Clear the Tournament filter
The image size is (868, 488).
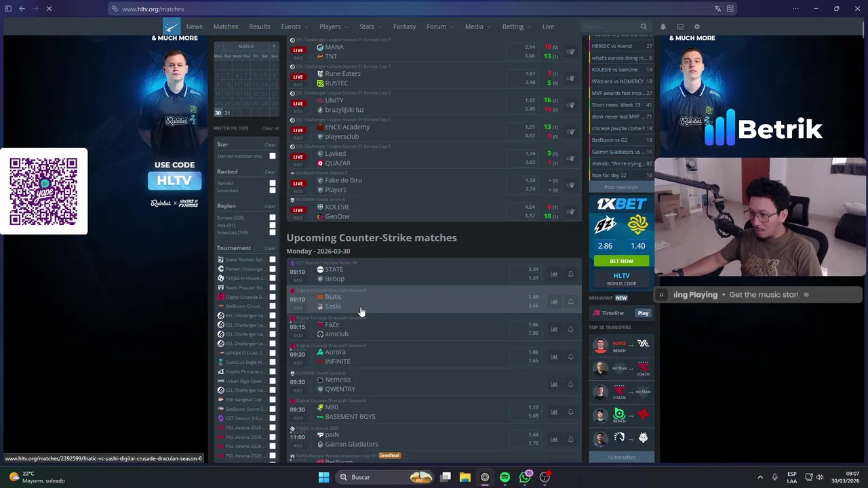[270, 248]
